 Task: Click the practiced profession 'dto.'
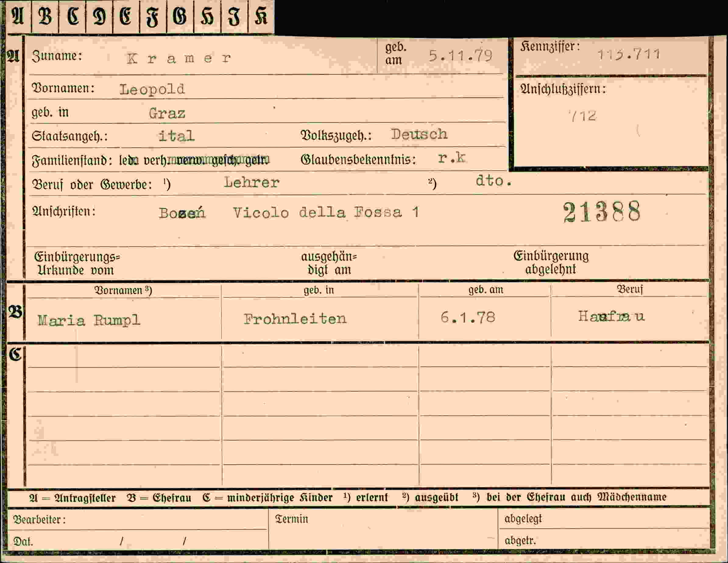click(x=494, y=181)
